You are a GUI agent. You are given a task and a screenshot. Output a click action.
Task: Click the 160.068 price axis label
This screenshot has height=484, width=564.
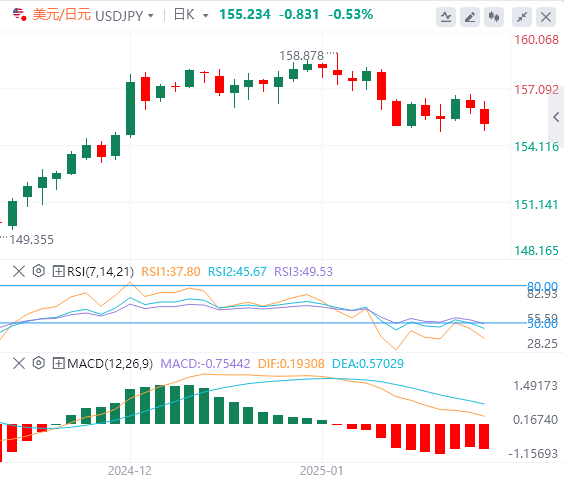click(x=536, y=40)
